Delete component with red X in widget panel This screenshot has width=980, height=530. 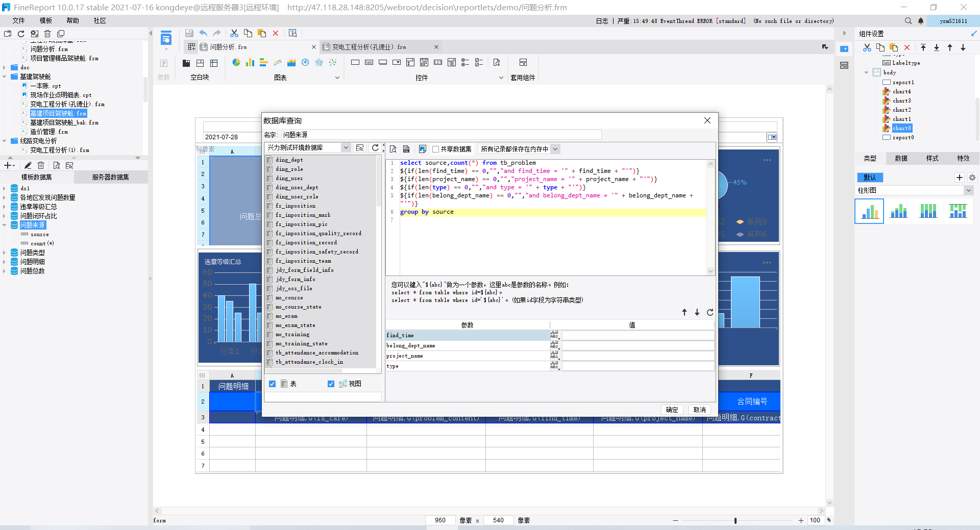907,47
